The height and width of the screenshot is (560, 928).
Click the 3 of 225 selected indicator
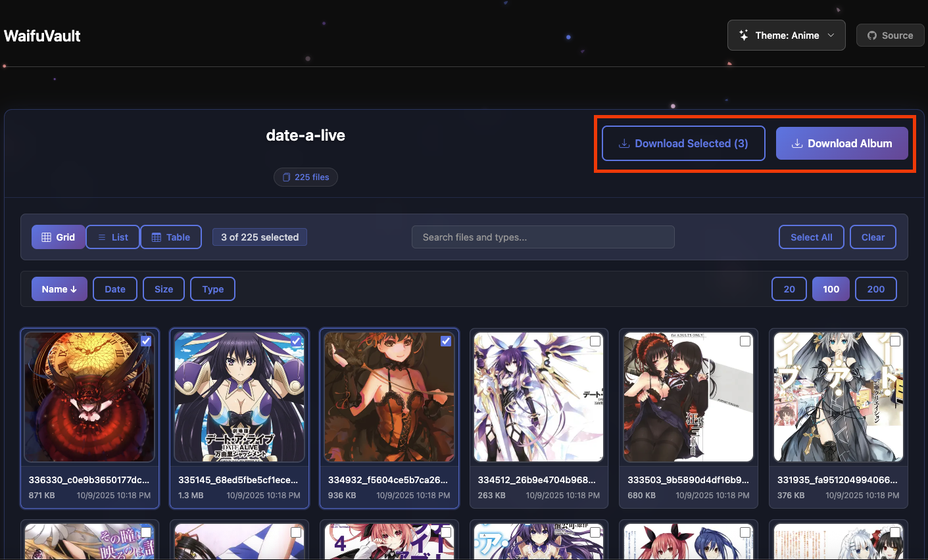260,237
